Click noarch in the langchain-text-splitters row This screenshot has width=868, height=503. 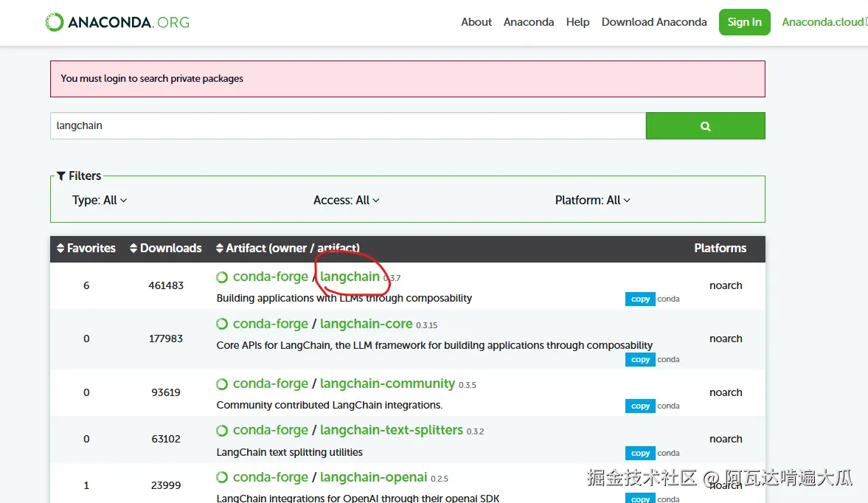(726, 439)
